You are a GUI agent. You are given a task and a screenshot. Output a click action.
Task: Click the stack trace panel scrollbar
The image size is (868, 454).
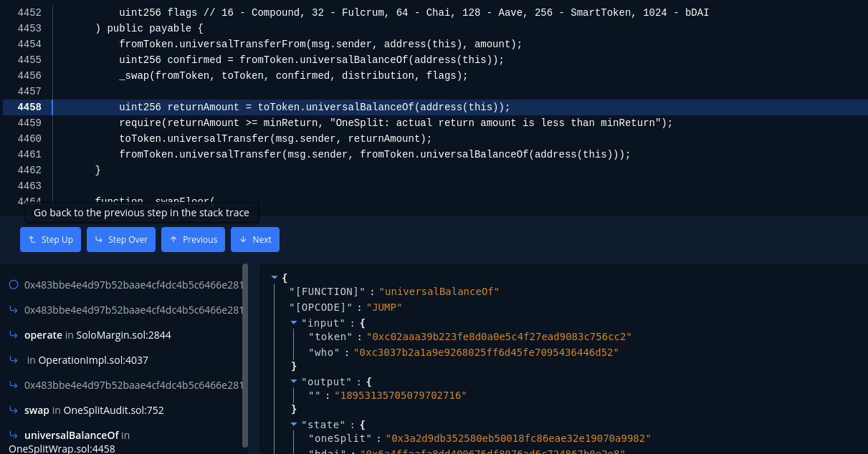click(245, 354)
